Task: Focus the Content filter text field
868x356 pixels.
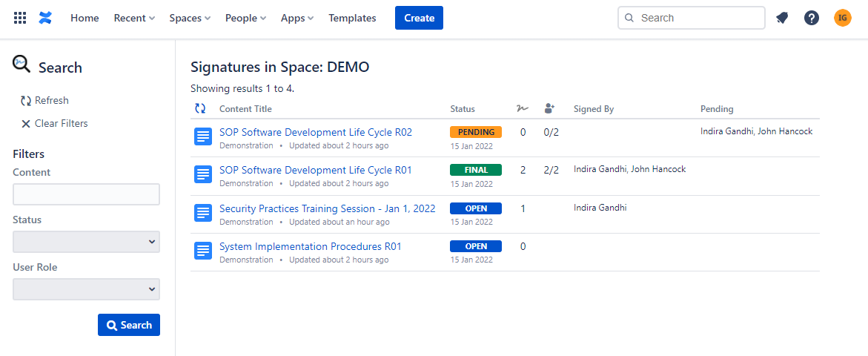Action: (86, 194)
